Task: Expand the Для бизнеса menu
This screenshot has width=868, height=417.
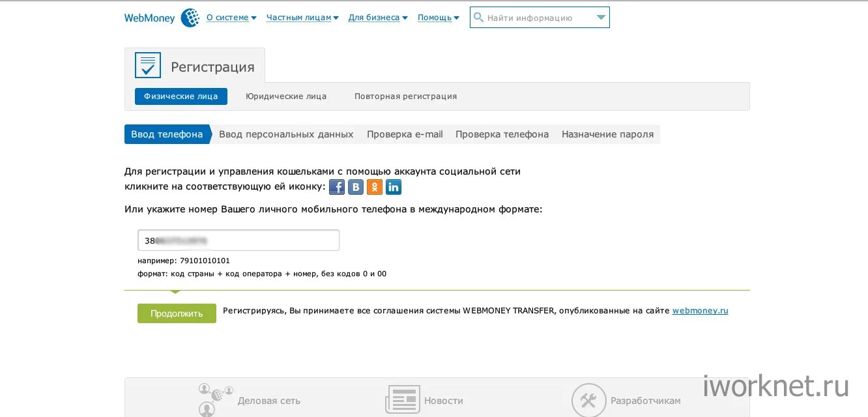Action: point(378,18)
